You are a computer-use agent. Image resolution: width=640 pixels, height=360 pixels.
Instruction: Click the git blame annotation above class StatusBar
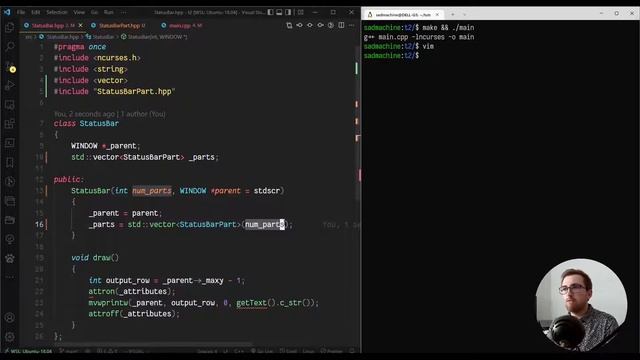tap(109, 114)
